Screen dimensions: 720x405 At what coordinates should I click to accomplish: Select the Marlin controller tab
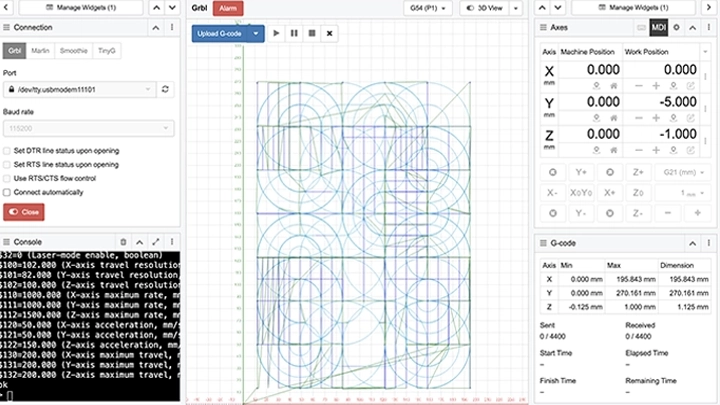click(40, 49)
